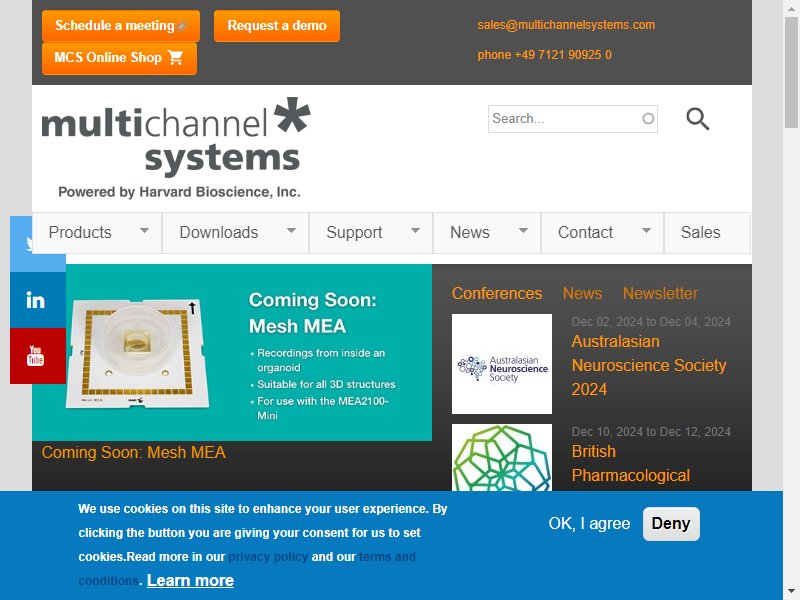
Task: Open British Pharmacological conference link
Action: click(631, 463)
